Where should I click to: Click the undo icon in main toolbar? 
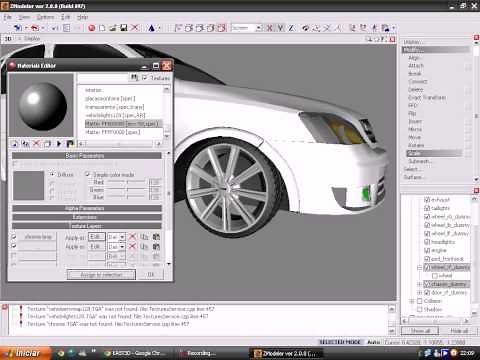(18, 28)
